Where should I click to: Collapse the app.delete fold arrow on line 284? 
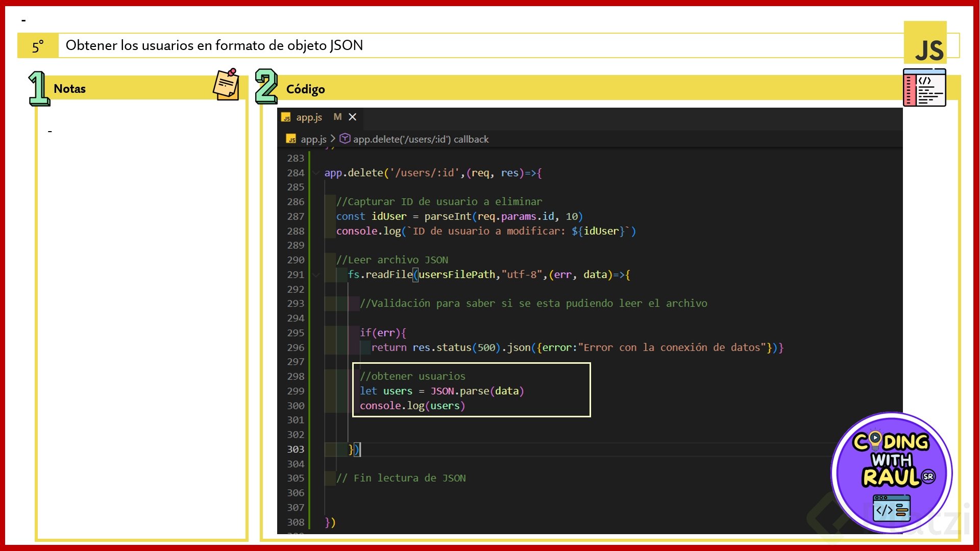click(316, 173)
